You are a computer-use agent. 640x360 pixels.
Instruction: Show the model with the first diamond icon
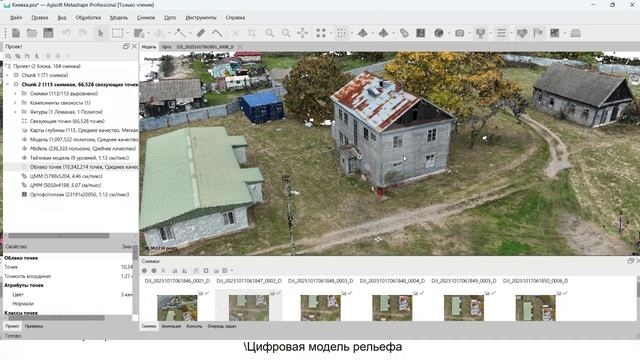click(x=362, y=33)
